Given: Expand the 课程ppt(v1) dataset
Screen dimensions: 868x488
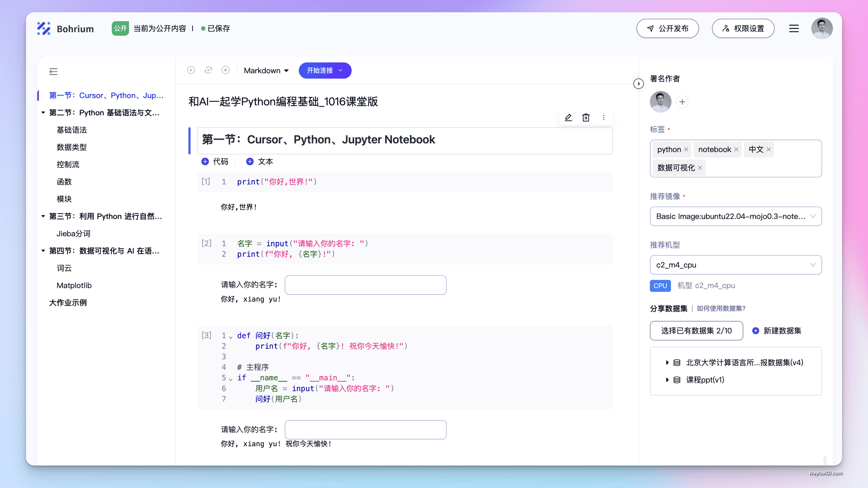Looking at the screenshot, I should (667, 379).
